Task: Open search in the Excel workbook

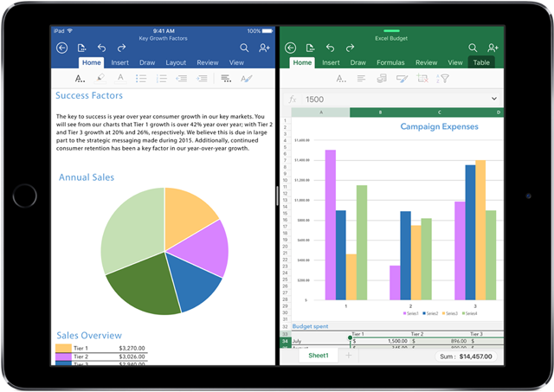Action: tap(473, 48)
